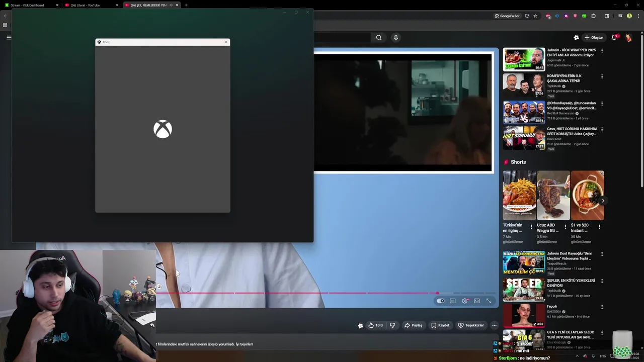This screenshot has height=362, width=644.
Task: Open options for Герой video
Action: click(x=602, y=307)
